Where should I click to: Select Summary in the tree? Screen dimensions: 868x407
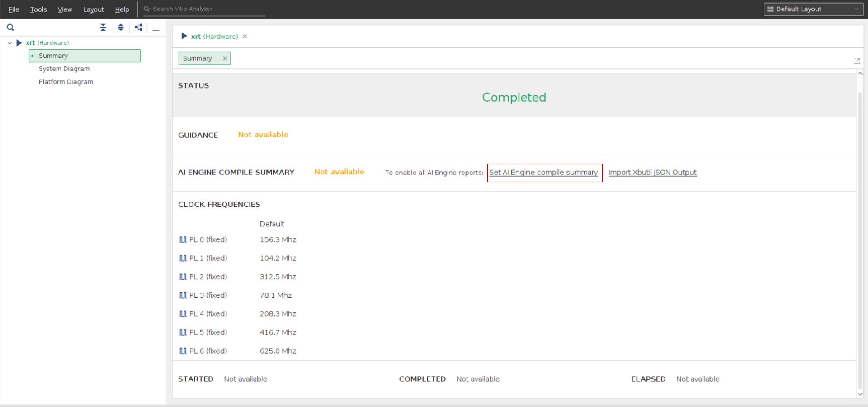[85, 56]
